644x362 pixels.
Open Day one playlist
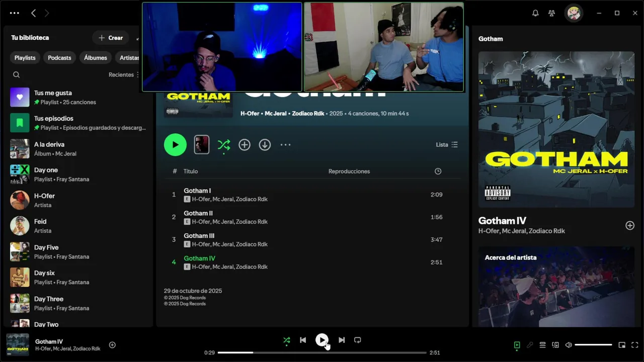click(78, 174)
